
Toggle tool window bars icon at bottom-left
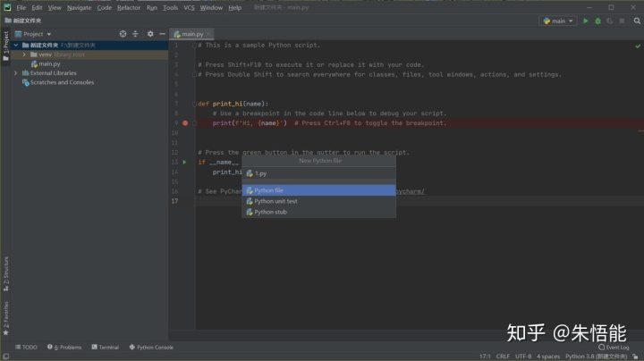click(5, 357)
